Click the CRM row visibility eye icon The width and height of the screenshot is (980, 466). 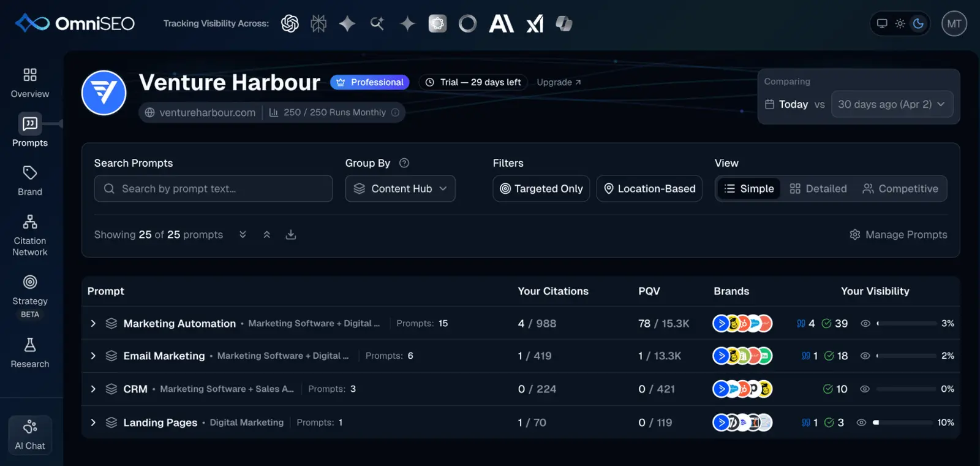tap(865, 389)
